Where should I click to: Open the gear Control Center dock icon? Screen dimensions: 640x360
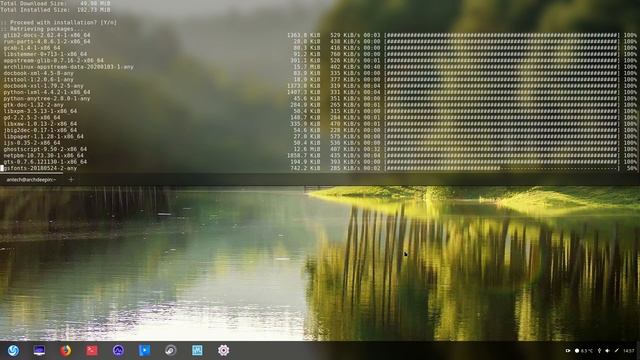(x=223, y=350)
